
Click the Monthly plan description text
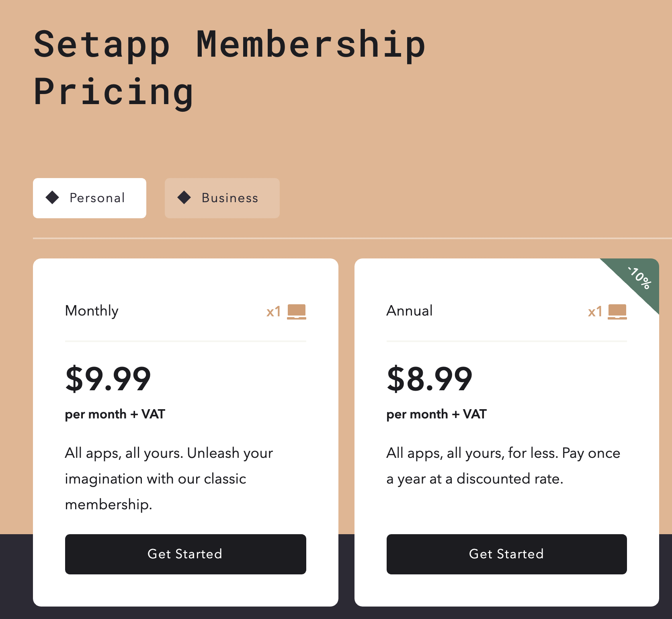[x=169, y=478]
